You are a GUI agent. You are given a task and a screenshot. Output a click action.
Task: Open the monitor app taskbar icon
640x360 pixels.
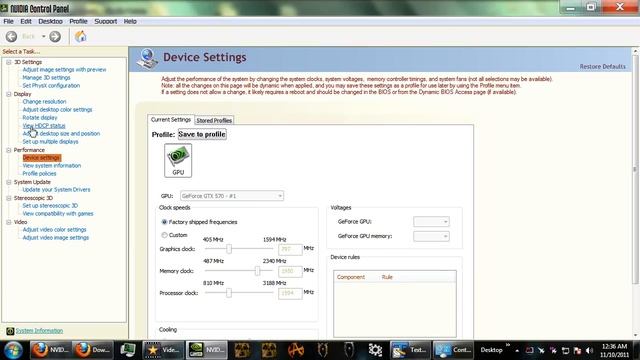128,350
